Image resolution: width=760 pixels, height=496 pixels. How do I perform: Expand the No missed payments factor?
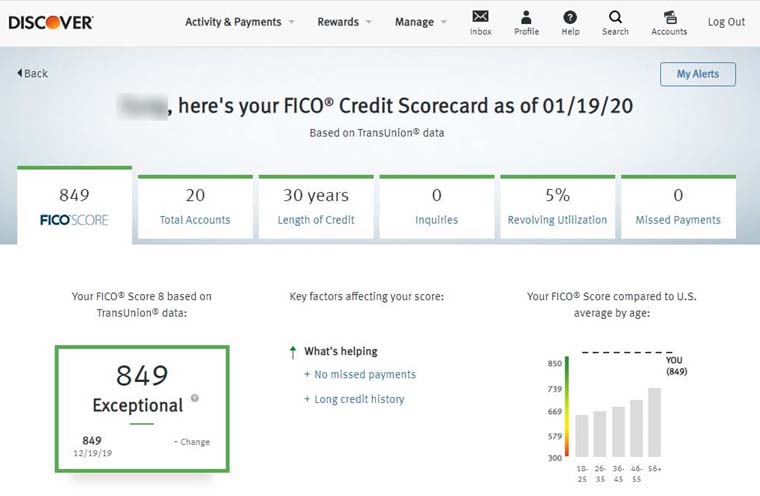coord(360,374)
